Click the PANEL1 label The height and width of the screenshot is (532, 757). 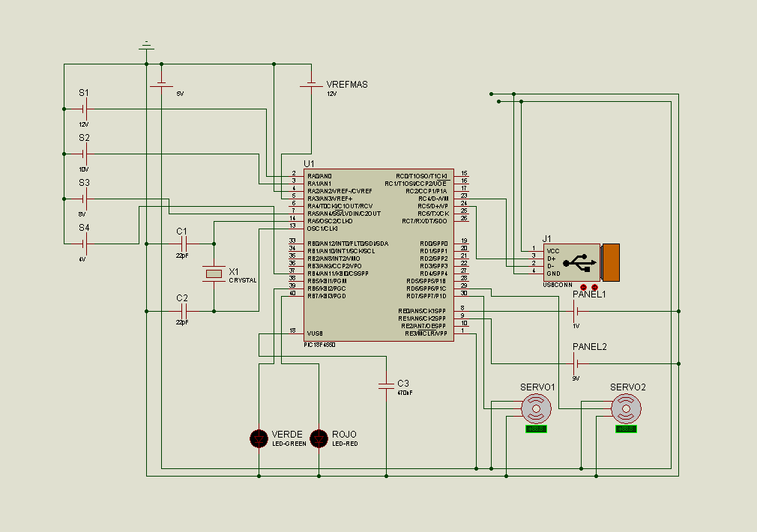(589, 294)
